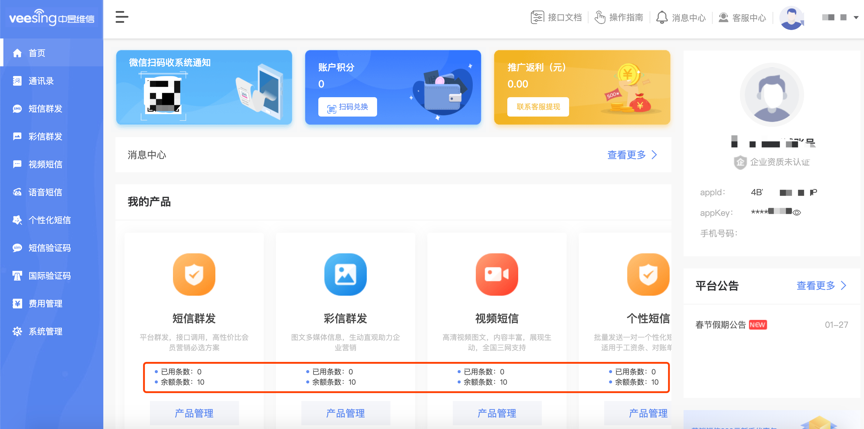Open 语音短信 sidebar item
The height and width of the screenshot is (429, 864).
[51, 192]
